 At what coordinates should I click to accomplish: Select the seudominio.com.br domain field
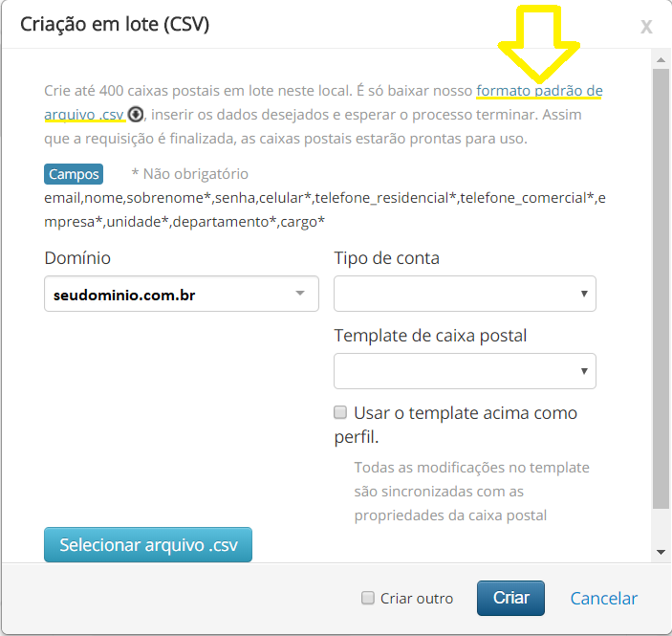pos(182,294)
